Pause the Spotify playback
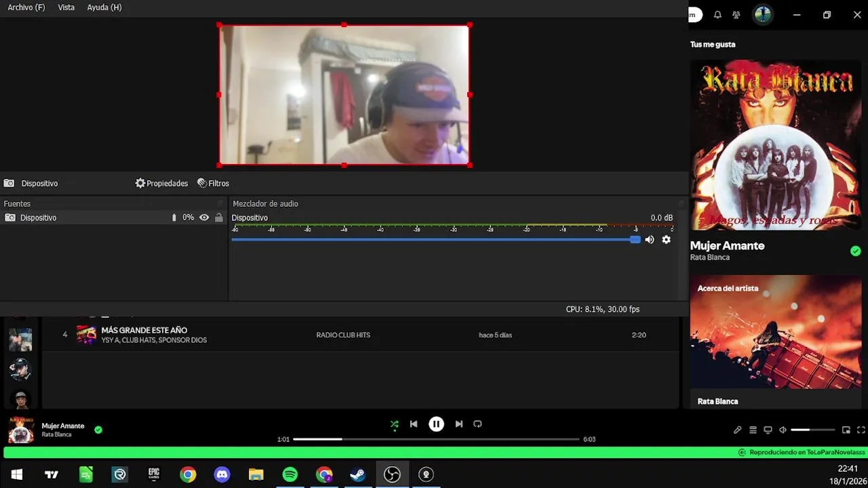The height and width of the screenshot is (488, 868). [x=436, y=424]
